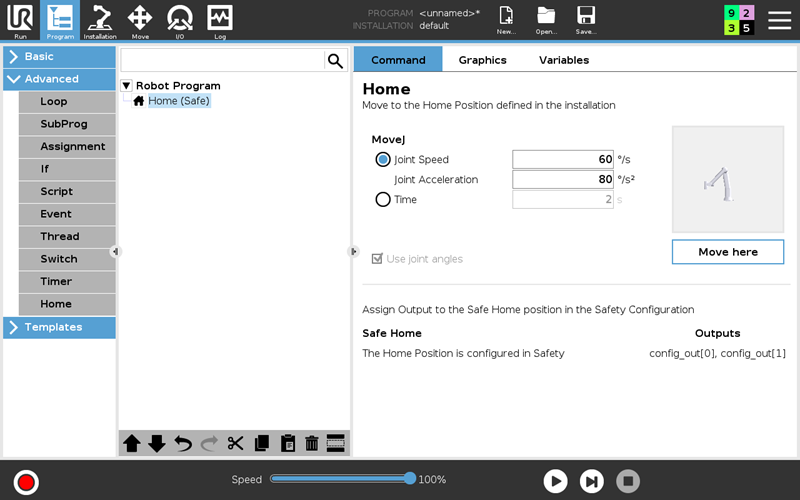Switch to the Variables tab
Image resolution: width=800 pixels, height=500 pixels.
(564, 60)
